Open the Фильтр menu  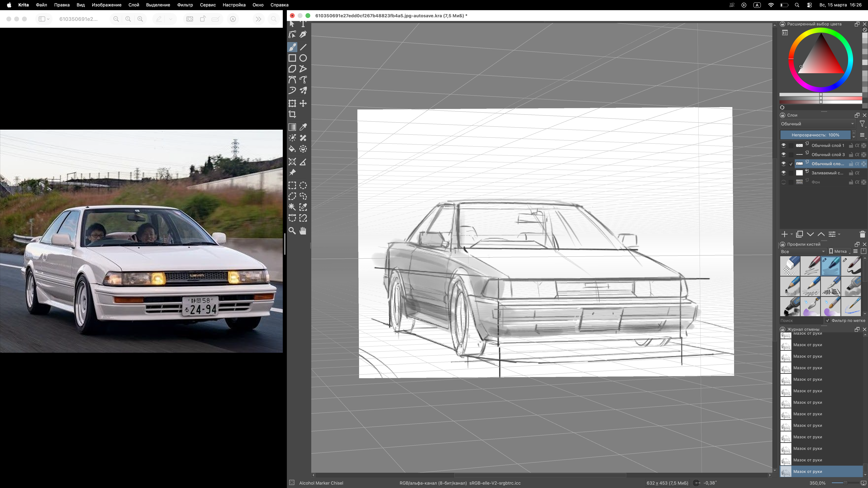(x=185, y=5)
